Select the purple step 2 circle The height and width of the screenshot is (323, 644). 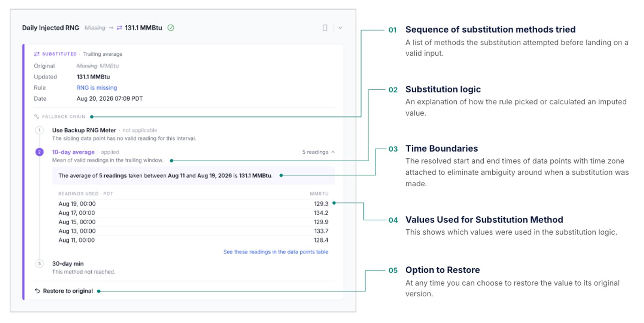point(39,152)
